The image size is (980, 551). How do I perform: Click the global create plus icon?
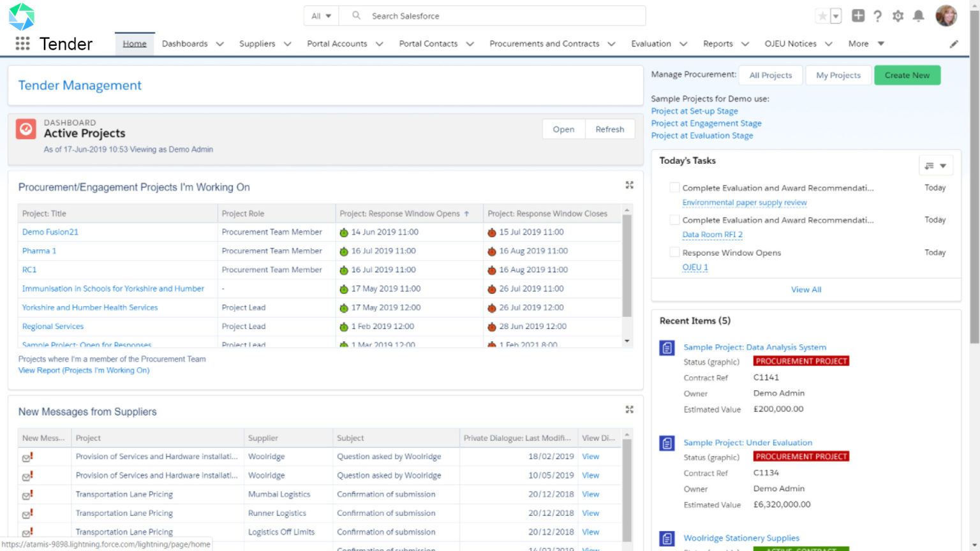(858, 16)
